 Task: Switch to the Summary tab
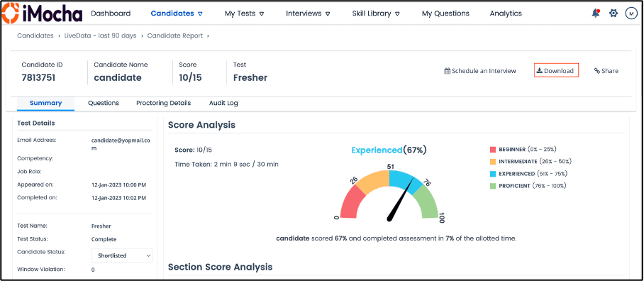point(45,103)
